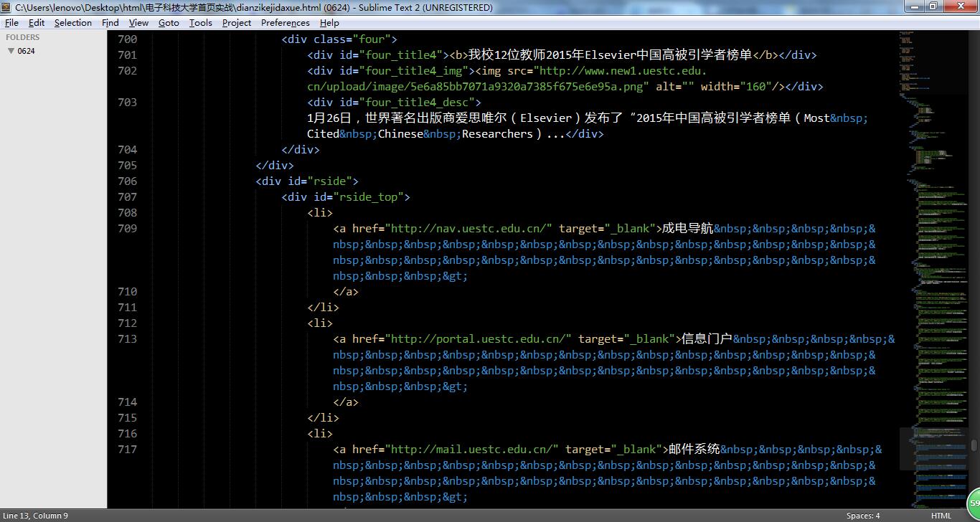The image size is (980, 522).
Task: Click the text 邮件系统
Action: pos(694,450)
